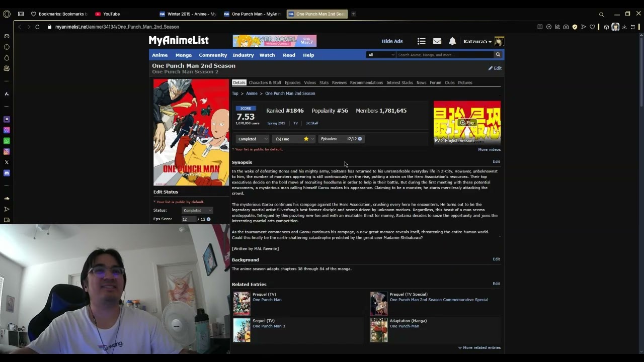Reload the current page

click(37, 27)
